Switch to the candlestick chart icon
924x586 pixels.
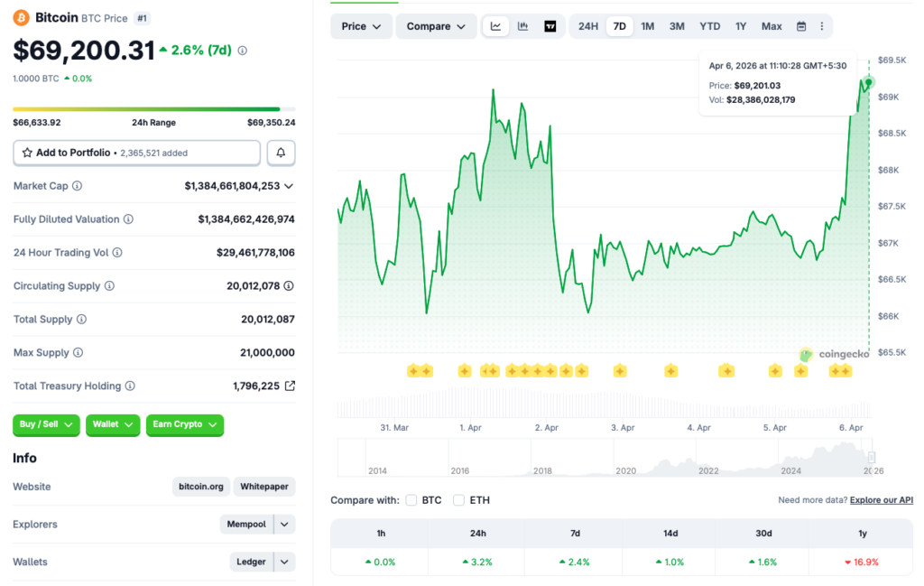point(522,26)
